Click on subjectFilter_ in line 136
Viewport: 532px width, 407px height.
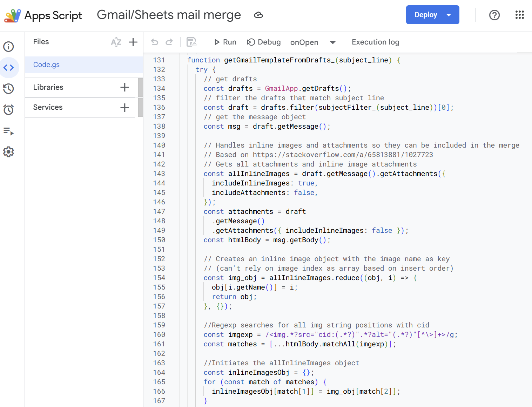point(347,107)
